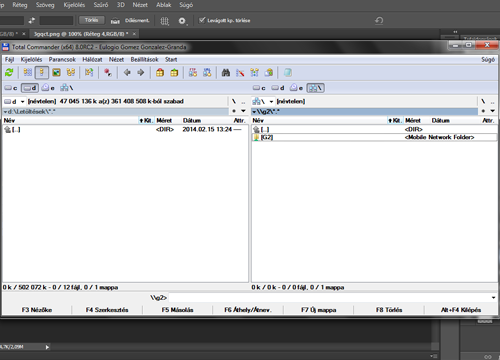Click the Alt+F4 Kilépés button
This screenshot has width=500, height=360.
[461, 310]
